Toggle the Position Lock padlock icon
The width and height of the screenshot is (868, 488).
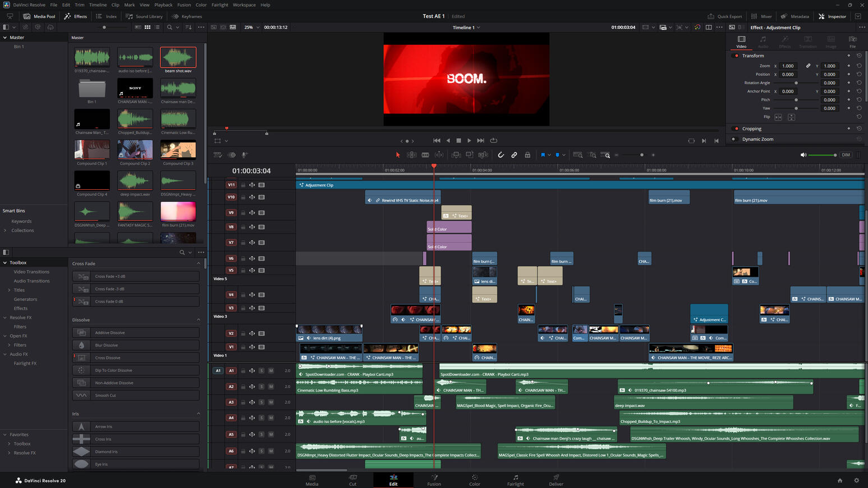527,155
